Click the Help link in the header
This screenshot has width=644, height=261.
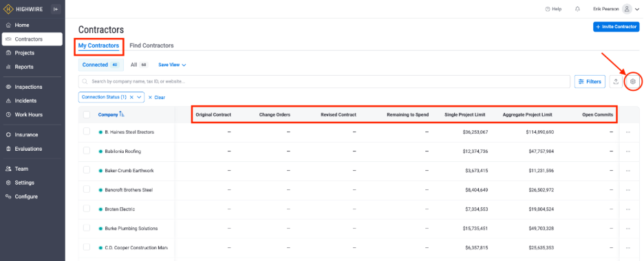pos(553,9)
